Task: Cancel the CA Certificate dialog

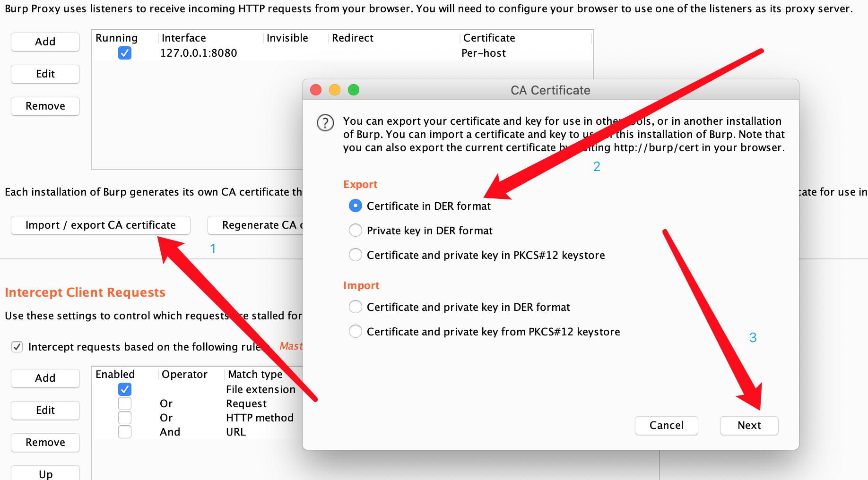Action: (667, 426)
